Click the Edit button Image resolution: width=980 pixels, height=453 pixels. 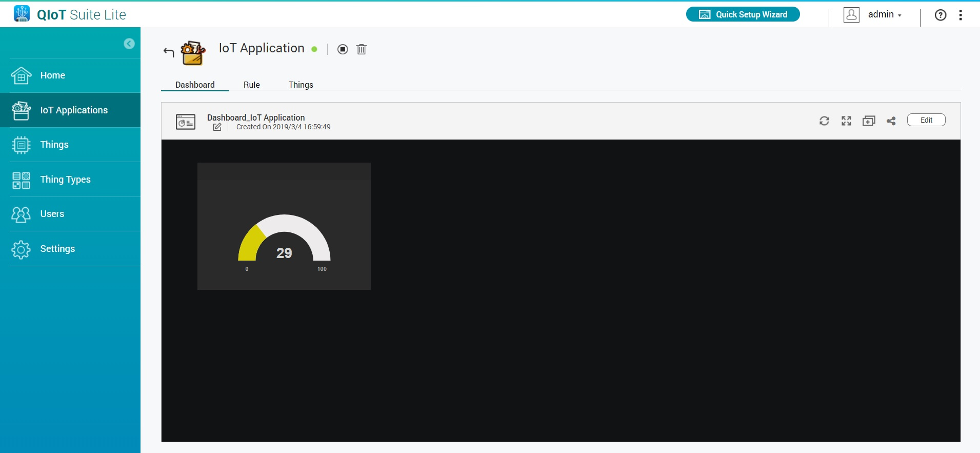tap(926, 120)
